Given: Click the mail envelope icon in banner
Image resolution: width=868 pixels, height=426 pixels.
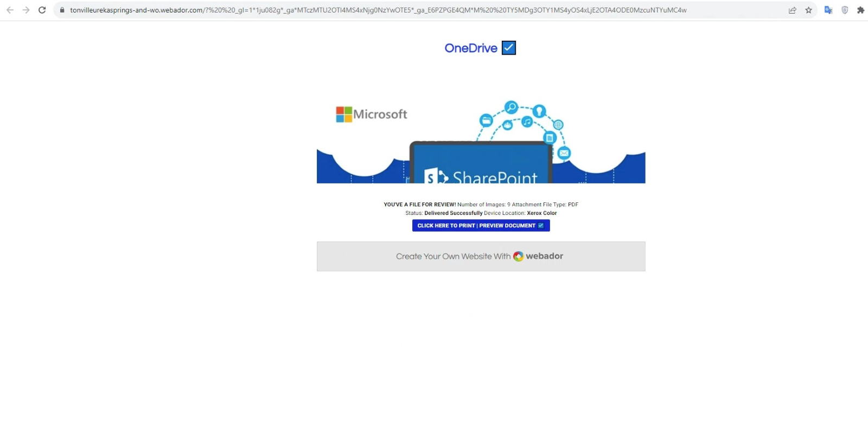Looking at the screenshot, I should point(564,153).
